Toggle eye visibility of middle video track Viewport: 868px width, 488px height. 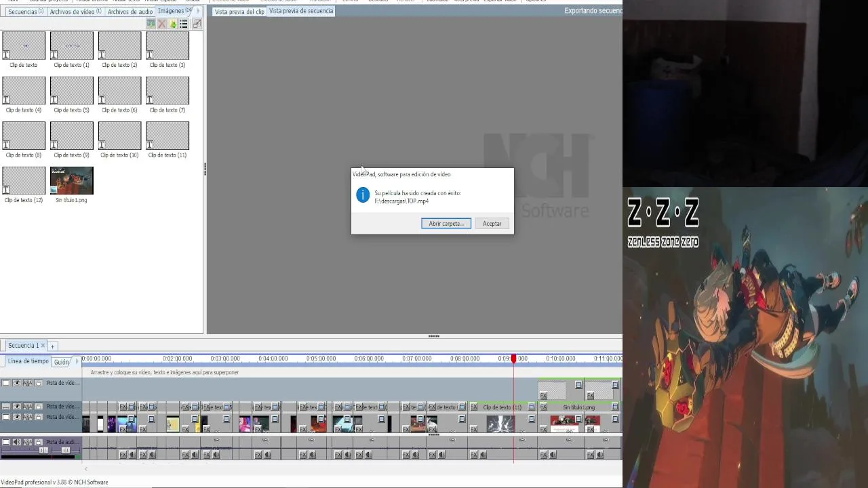coord(17,407)
